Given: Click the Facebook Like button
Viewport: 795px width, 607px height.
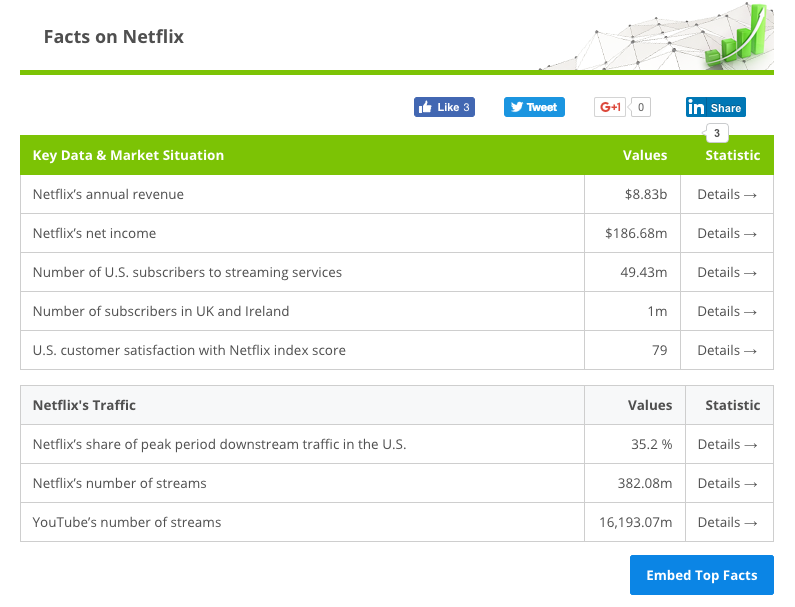Looking at the screenshot, I should [444, 107].
